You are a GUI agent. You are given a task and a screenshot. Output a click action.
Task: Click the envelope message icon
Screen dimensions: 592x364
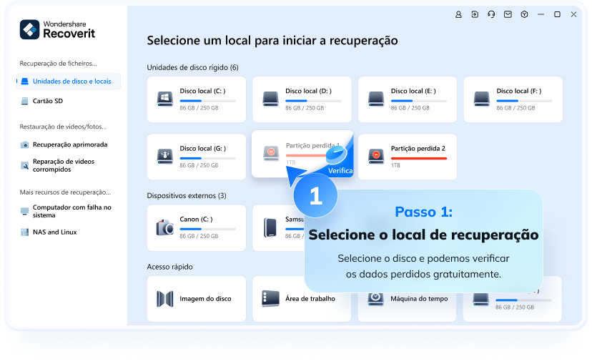tap(508, 14)
